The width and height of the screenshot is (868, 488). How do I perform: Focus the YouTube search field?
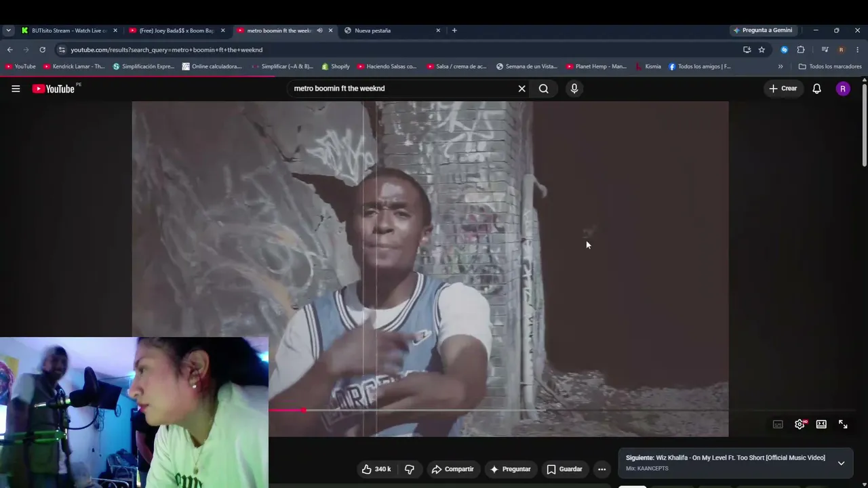pos(403,89)
